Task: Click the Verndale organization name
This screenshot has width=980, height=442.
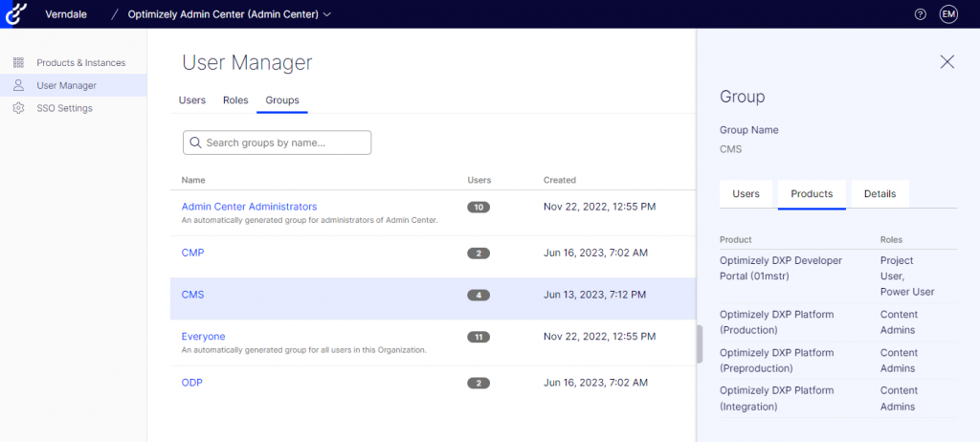Action: click(x=67, y=13)
